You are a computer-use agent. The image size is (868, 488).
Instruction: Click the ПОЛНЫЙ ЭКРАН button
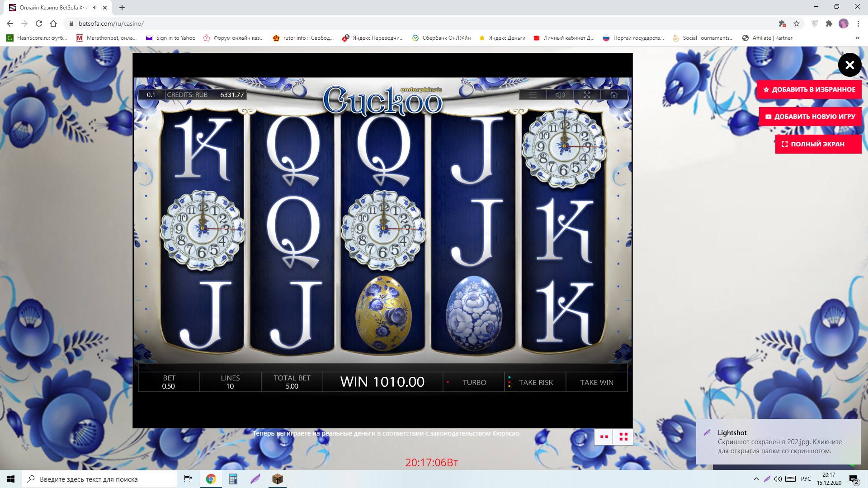click(x=818, y=144)
